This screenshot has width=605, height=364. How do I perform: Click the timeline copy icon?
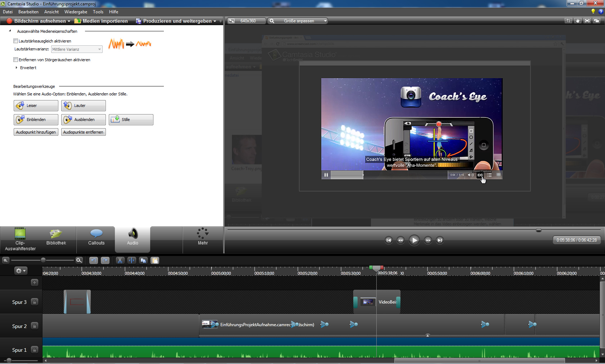coord(143,260)
